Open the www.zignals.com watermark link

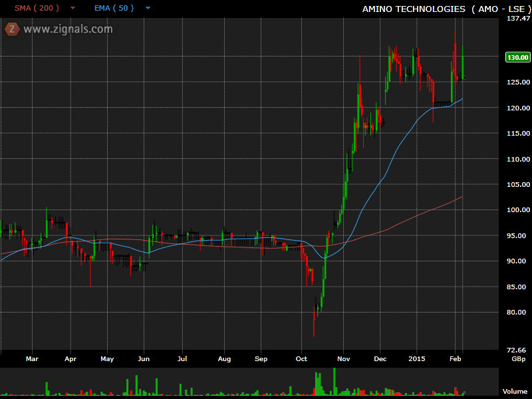[x=68, y=29]
